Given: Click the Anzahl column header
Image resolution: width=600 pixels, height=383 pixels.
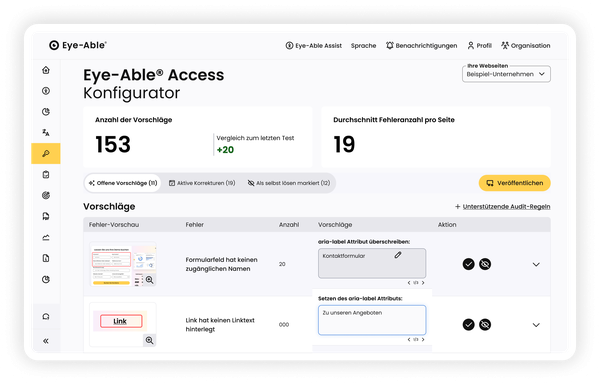Looking at the screenshot, I should coord(289,225).
